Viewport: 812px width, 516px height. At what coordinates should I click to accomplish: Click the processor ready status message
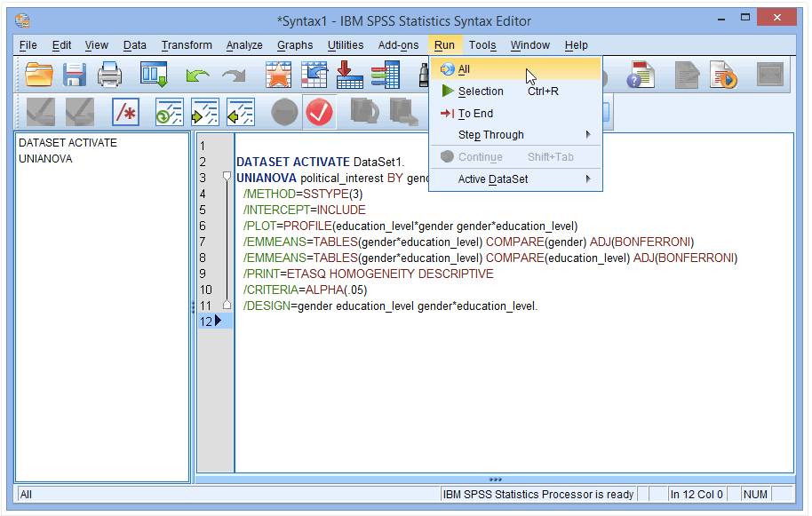click(x=538, y=495)
